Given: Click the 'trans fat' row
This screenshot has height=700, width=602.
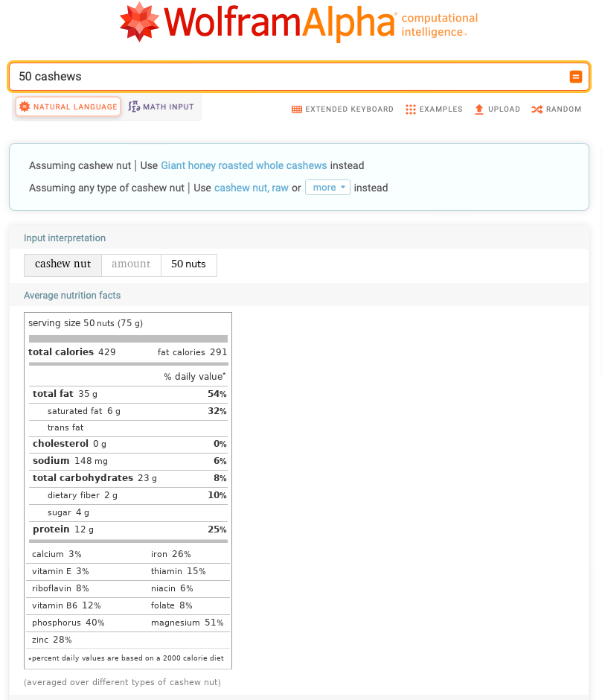Looking at the screenshot, I should coord(128,427).
